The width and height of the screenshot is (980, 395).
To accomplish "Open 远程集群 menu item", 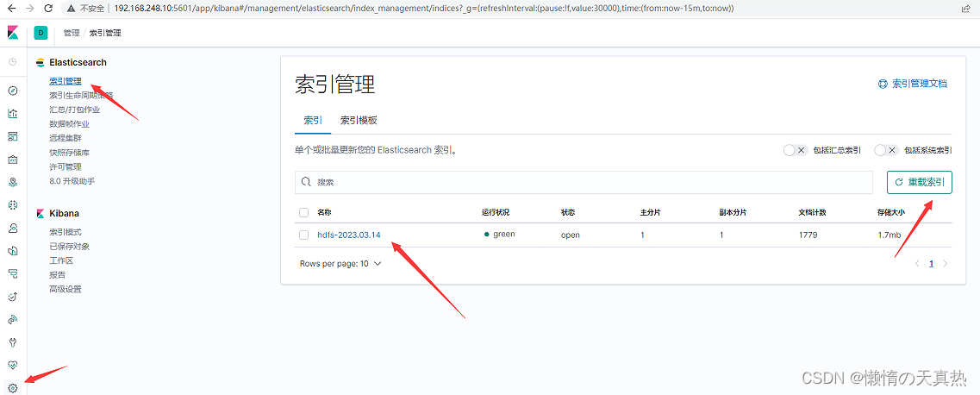I will [66, 138].
